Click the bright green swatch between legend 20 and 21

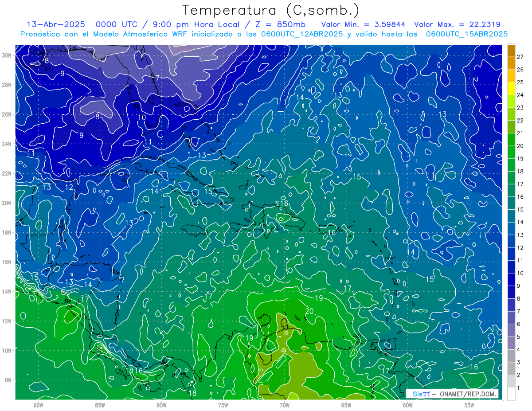coord(511,139)
